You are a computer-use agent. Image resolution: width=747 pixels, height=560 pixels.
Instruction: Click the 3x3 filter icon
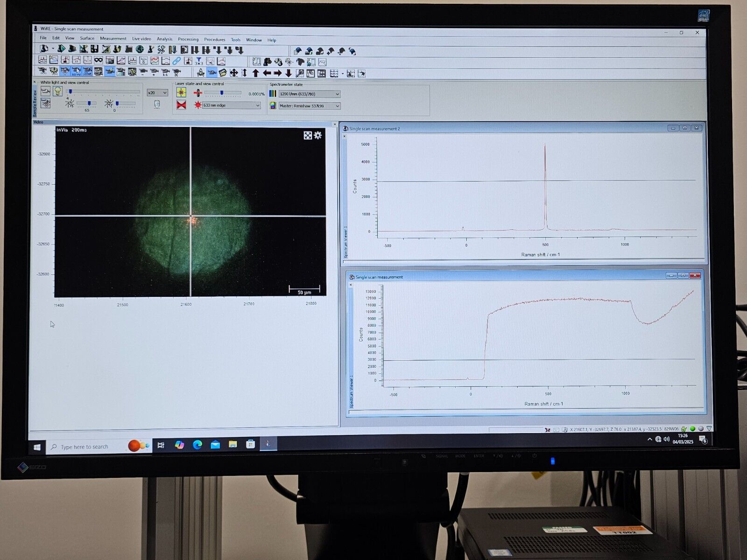pos(199,61)
